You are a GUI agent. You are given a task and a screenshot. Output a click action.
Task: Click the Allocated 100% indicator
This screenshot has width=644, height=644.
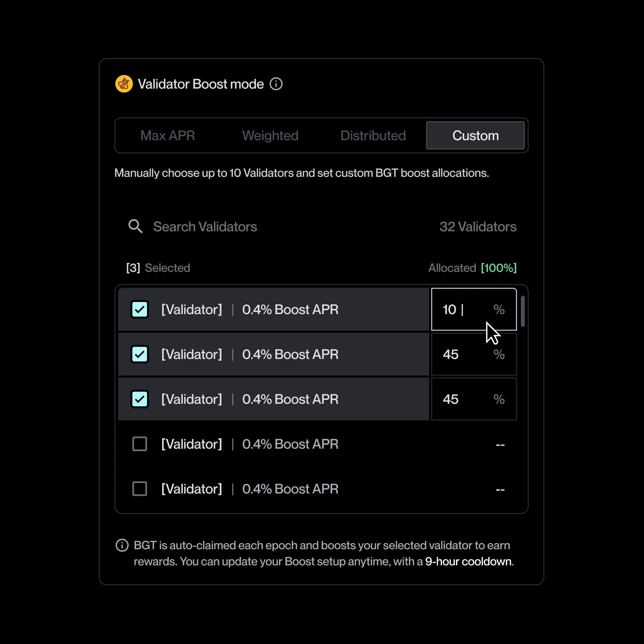pyautogui.click(x=472, y=268)
